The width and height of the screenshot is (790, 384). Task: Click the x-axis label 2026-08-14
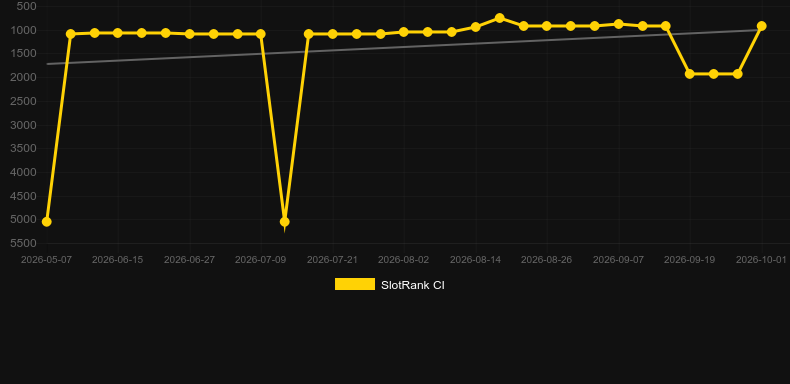pyautogui.click(x=476, y=260)
